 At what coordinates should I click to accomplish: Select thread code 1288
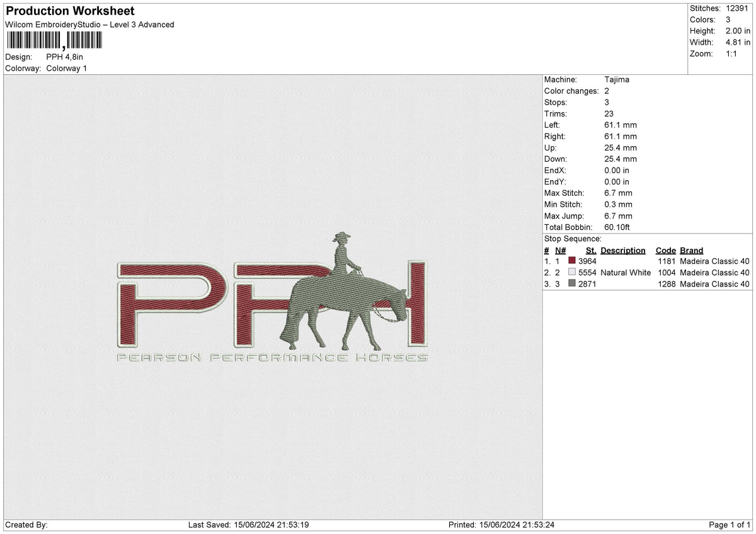click(667, 284)
